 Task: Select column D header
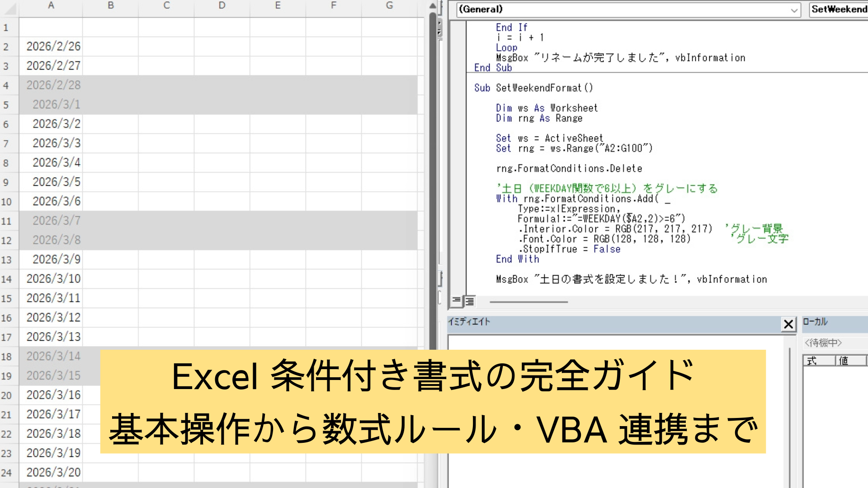pos(222,6)
